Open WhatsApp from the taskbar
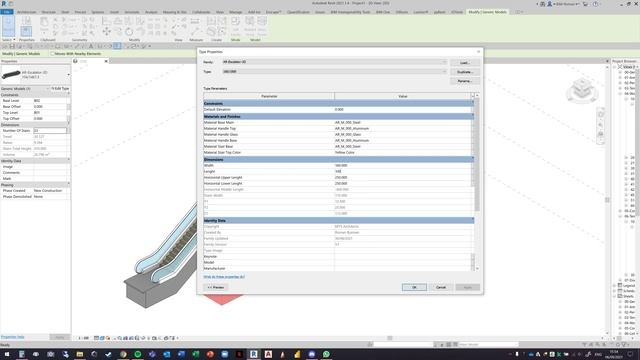 point(326,354)
